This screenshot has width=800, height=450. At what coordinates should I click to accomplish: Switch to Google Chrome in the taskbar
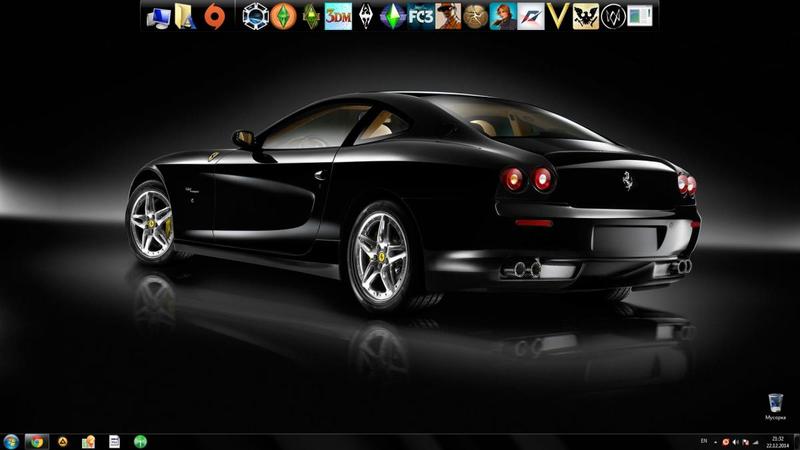[x=37, y=441]
